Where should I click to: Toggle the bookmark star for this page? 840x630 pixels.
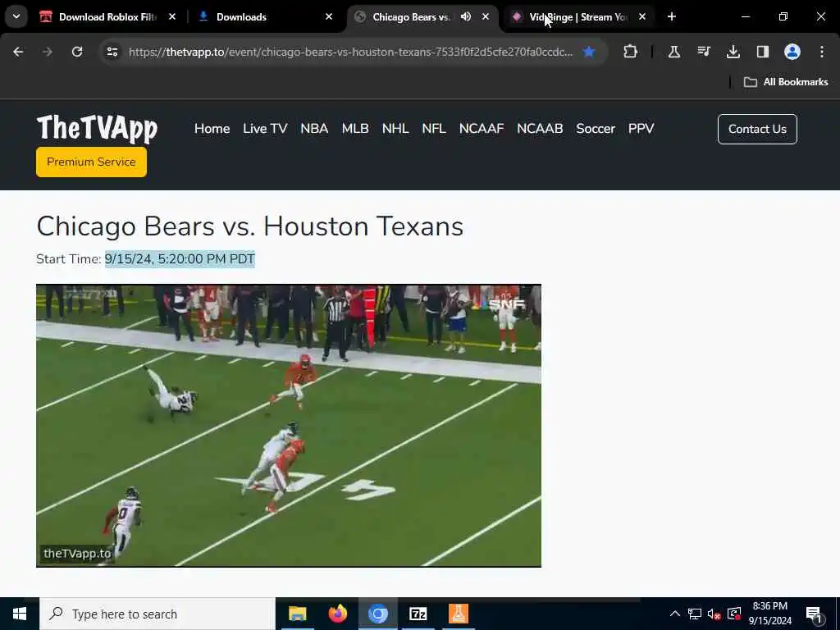589,52
